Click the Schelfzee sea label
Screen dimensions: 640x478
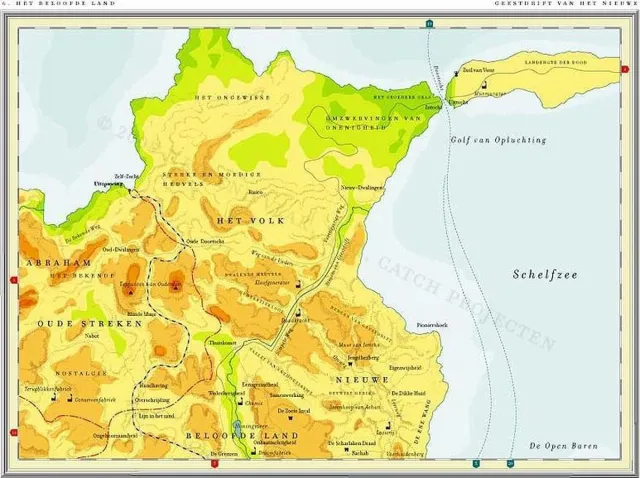tap(545, 274)
